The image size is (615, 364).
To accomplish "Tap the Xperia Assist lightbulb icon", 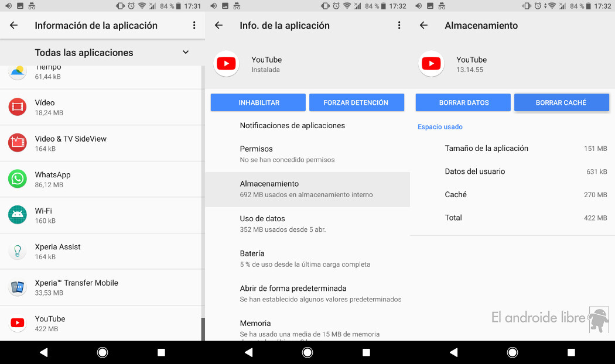I will (17, 251).
